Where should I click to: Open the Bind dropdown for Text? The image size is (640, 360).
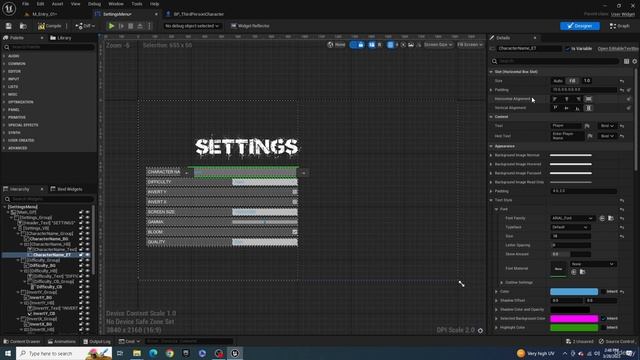607,126
